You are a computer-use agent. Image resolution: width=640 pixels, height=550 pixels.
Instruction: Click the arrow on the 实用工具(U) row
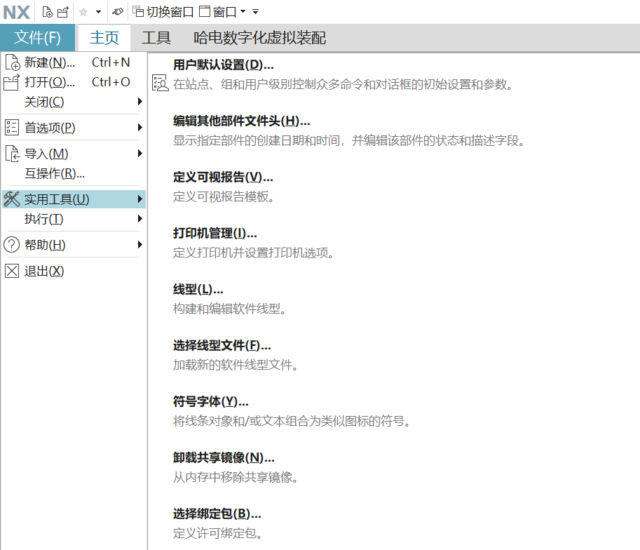point(140,199)
